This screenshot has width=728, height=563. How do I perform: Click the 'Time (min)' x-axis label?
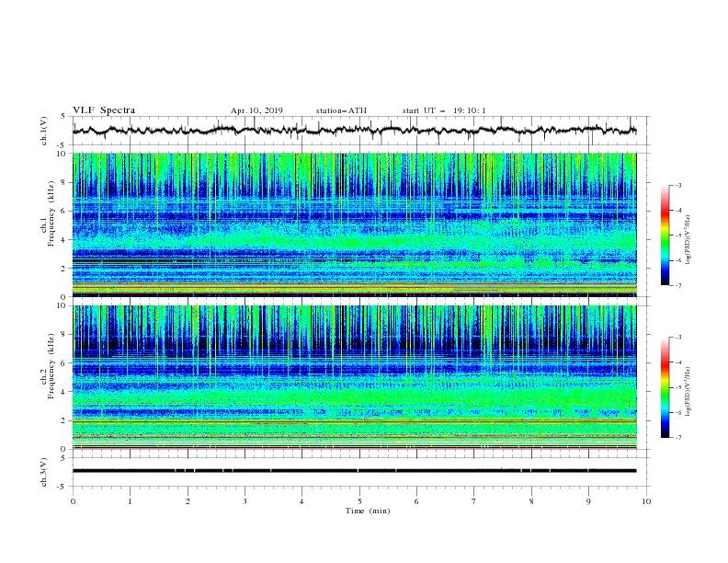(368, 511)
